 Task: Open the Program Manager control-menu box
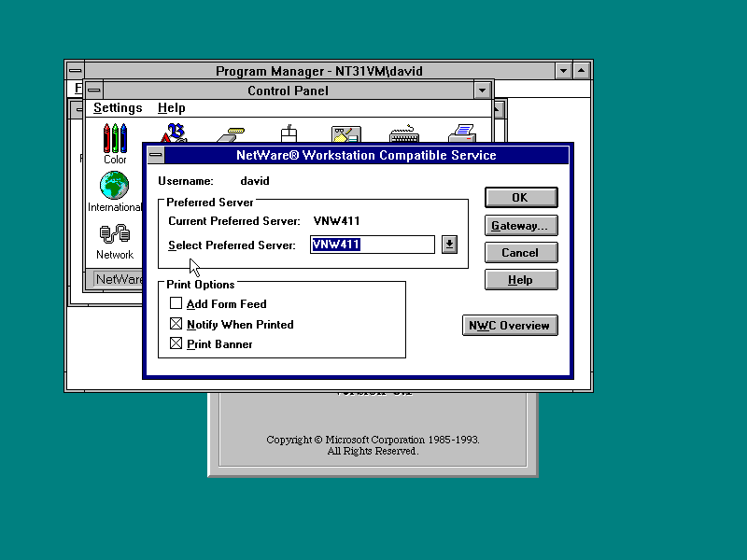click(x=75, y=71)
